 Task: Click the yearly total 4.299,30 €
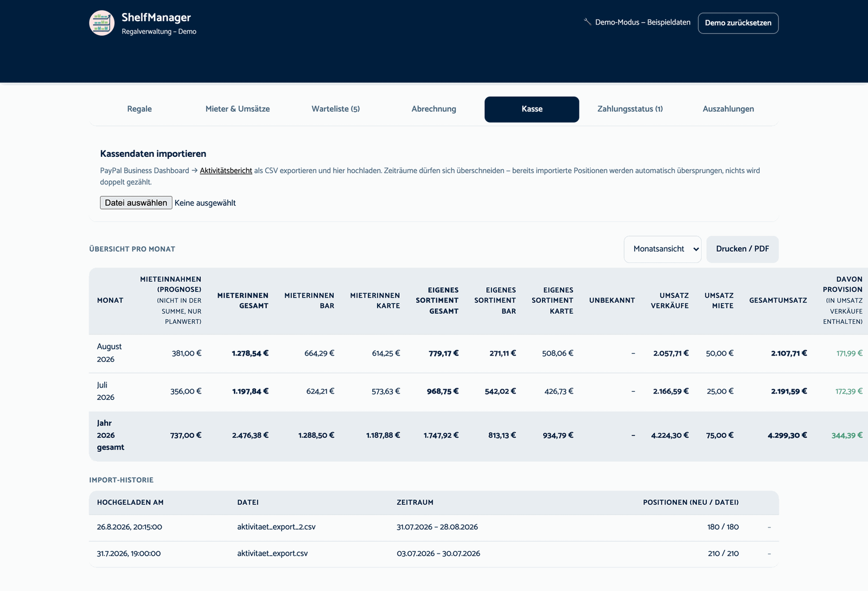pyautogui.click(x=787, y=435)
